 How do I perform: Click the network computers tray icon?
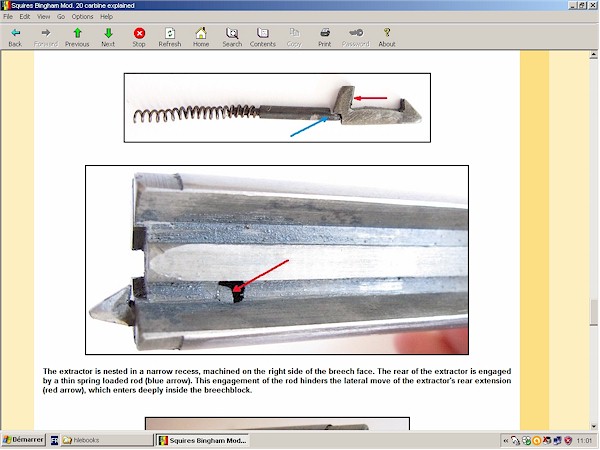click(558, 441)
